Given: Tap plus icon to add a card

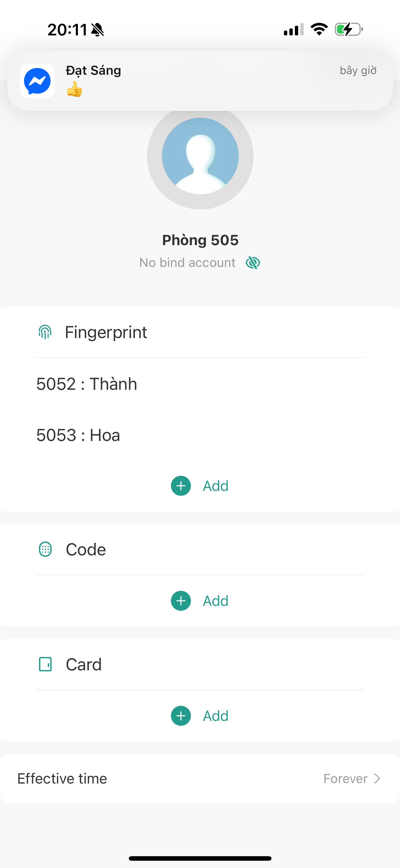Looking at the screenshot, I should coord(181,716).
